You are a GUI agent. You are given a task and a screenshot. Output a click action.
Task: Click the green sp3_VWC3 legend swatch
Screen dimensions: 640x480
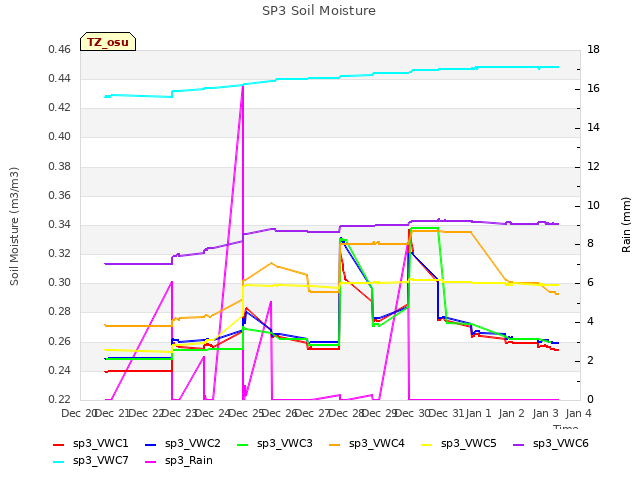[x=243, y=444]
